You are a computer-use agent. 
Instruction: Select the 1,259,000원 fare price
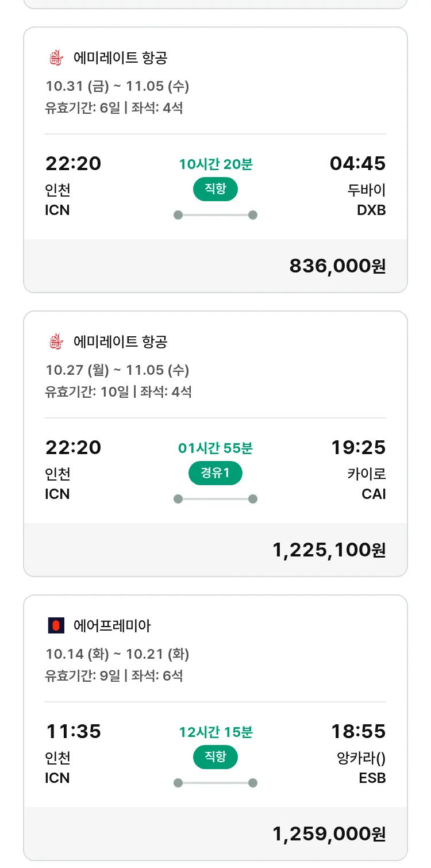329,834
